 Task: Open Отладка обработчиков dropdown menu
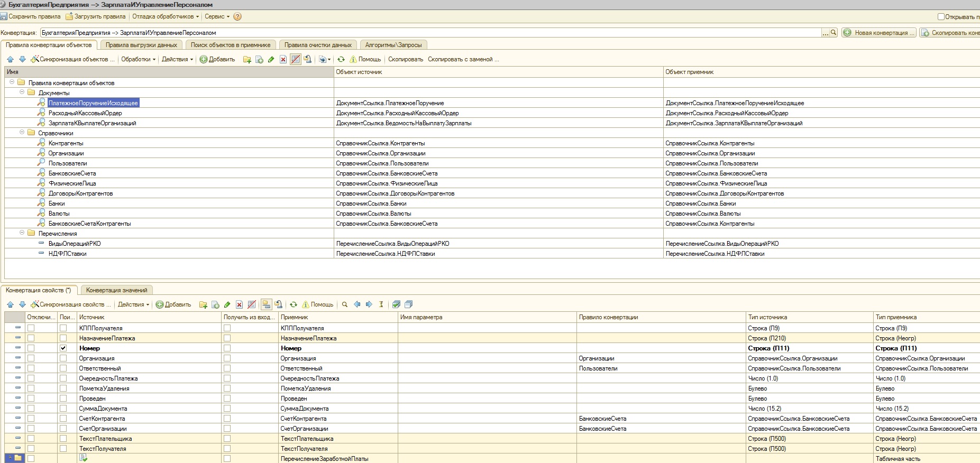click(166, 16)
